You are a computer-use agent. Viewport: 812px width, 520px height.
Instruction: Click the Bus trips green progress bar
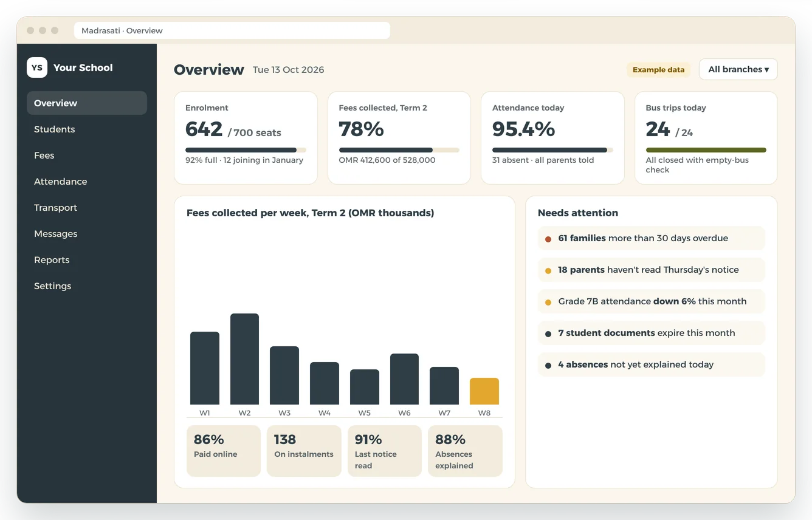(706, 150)
